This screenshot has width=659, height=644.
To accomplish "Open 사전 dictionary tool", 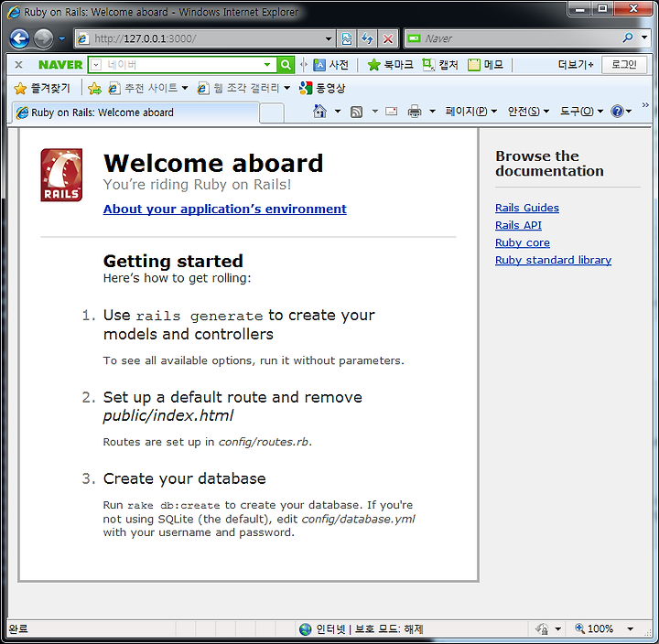I will point(330,65).
